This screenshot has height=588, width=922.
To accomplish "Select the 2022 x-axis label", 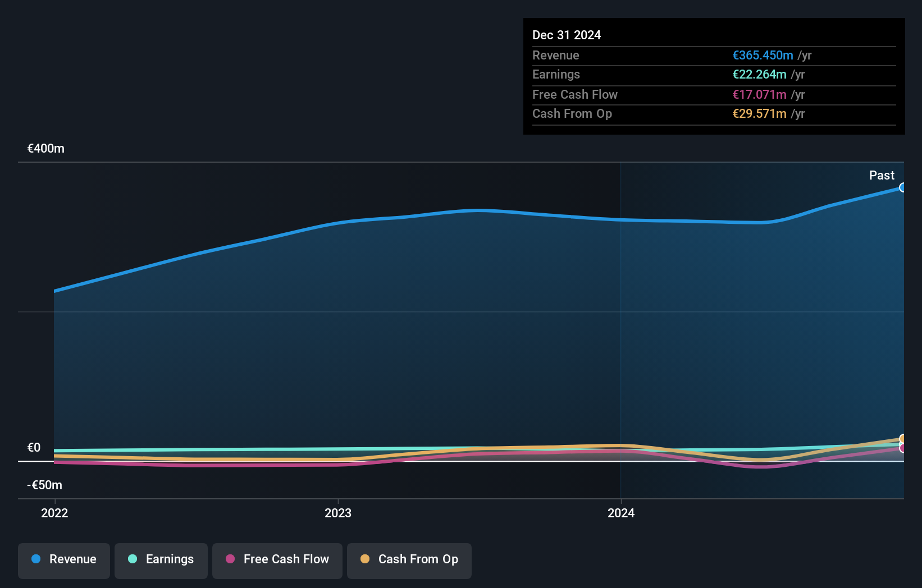I will (x=54, y=513).
